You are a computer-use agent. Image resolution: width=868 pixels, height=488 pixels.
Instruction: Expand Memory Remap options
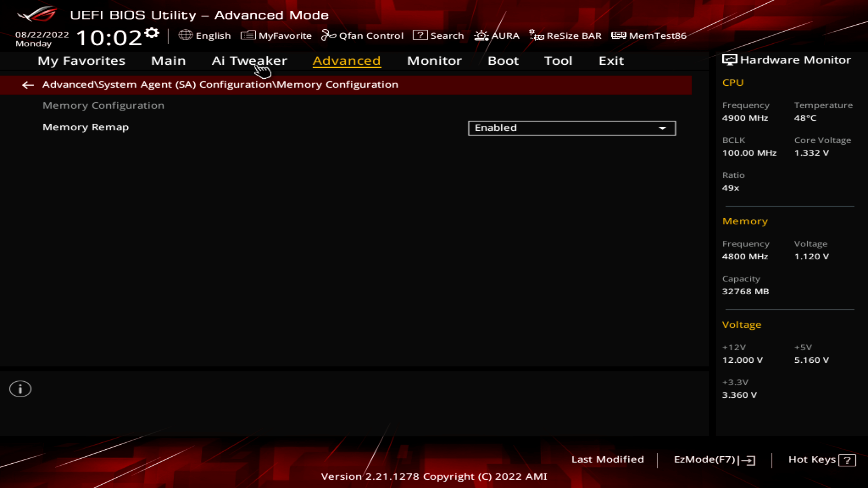(x=663, y=127)
